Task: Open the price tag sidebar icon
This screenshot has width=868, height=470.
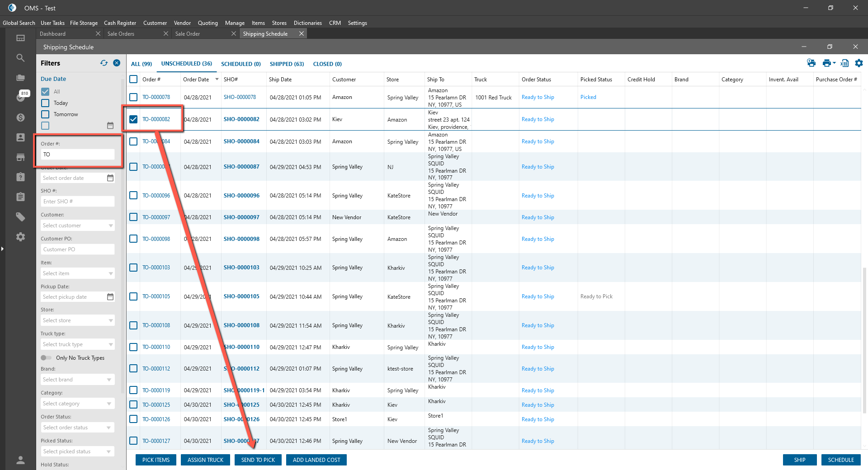Action: coord(20,217)
